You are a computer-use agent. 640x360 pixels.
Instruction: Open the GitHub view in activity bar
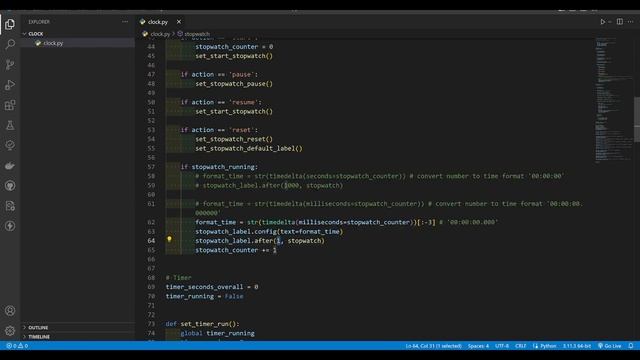click(10, 186)
